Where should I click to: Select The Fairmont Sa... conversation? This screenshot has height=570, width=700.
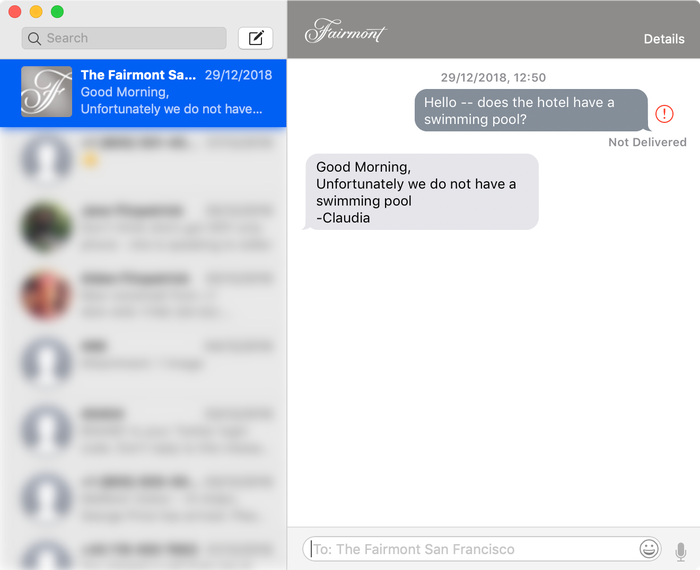pyautogui.click(x=143, y=93)
